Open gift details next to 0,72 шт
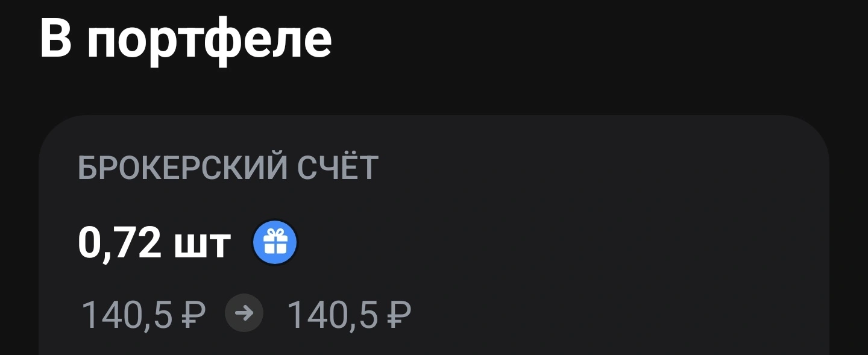The width and height of the screenshot is (868, 355). (x=275, y=243)
